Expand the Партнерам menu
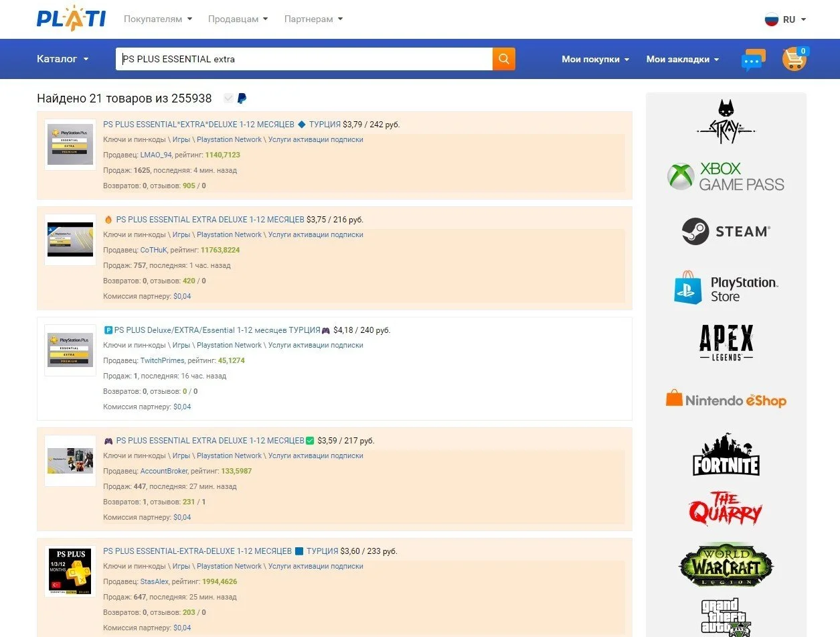840x637 pixels. coord(314,19)
